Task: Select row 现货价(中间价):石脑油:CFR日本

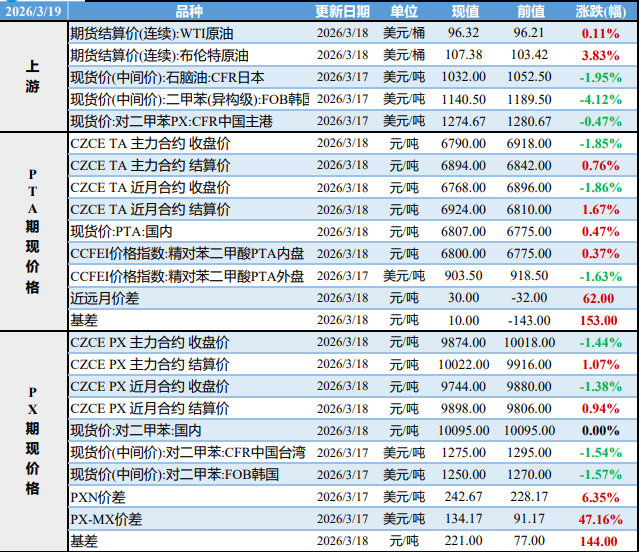Action: [x=353, y=77]
